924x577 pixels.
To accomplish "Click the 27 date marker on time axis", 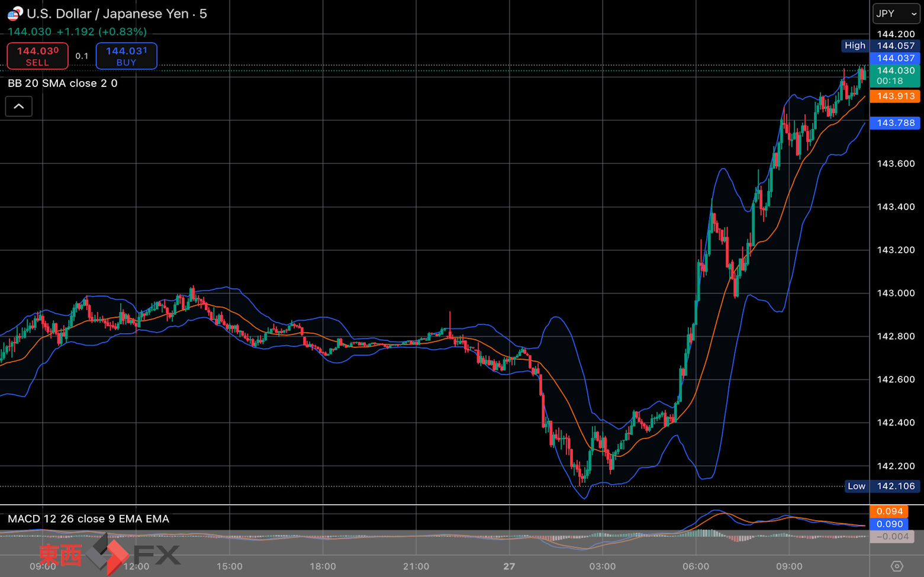I will tap(509, 566).
